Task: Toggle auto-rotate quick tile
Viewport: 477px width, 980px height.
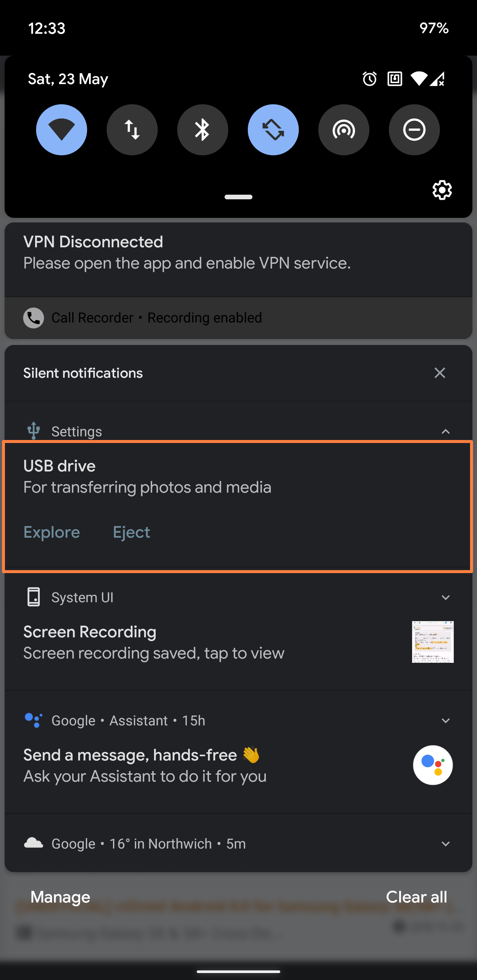Action: tap(273, 130)
